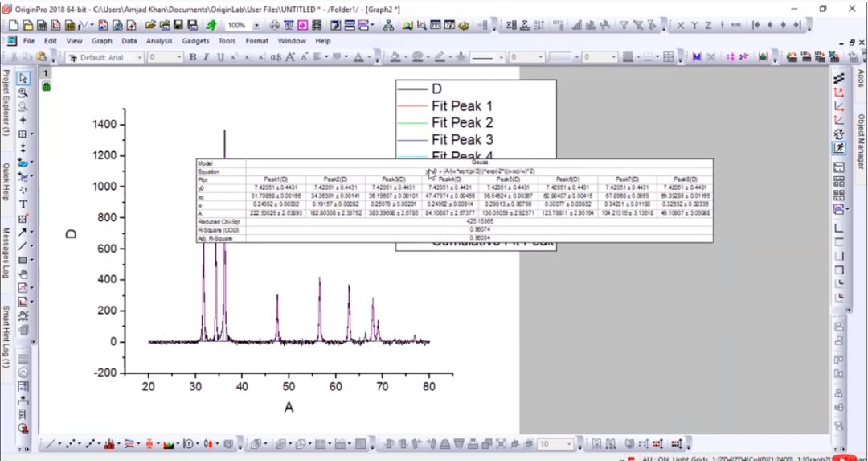Select the Pointer tool in Tools toolbar
The image size is (868, 461).
point(23,78)
